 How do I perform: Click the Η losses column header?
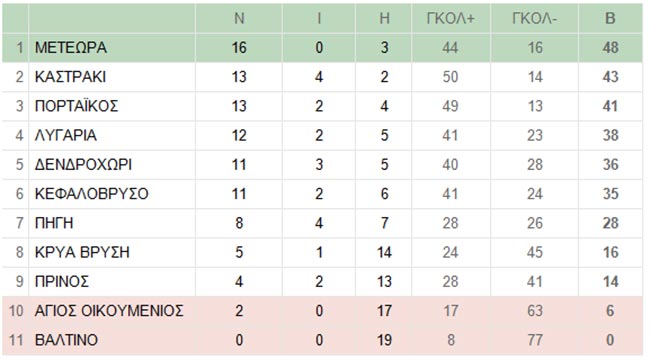pyautogui.click(x=384, y=19)
